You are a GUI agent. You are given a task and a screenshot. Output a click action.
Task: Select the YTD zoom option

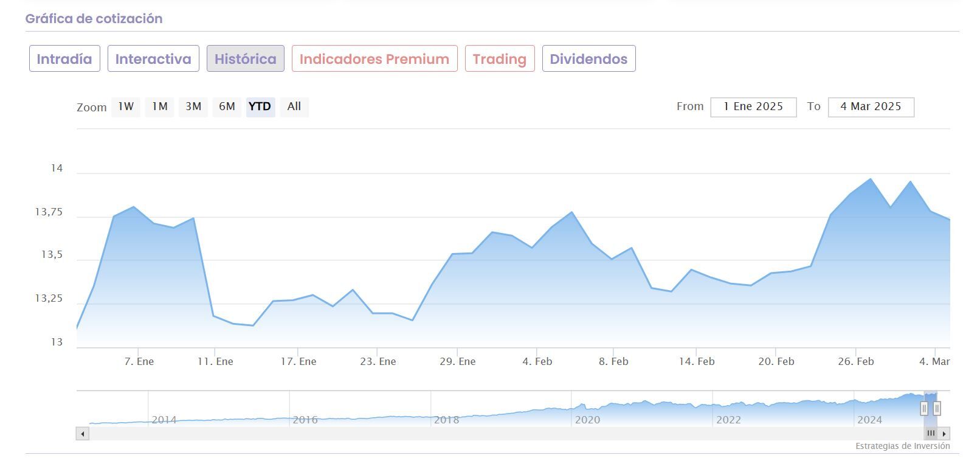pyautogui.click(x=260, y=106)
